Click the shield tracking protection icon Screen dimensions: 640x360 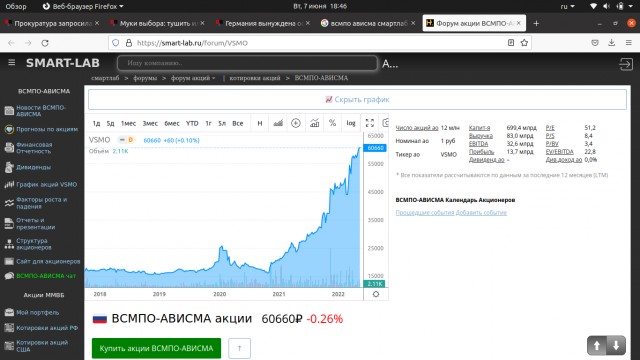coord(116,43)
